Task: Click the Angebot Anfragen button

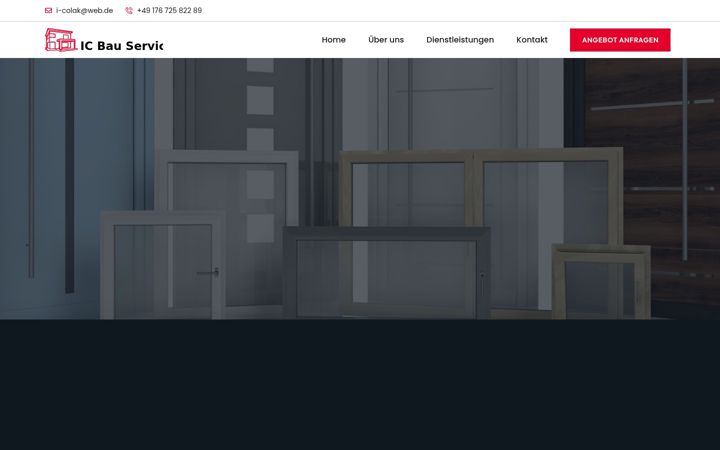Action: coord(620,40)
